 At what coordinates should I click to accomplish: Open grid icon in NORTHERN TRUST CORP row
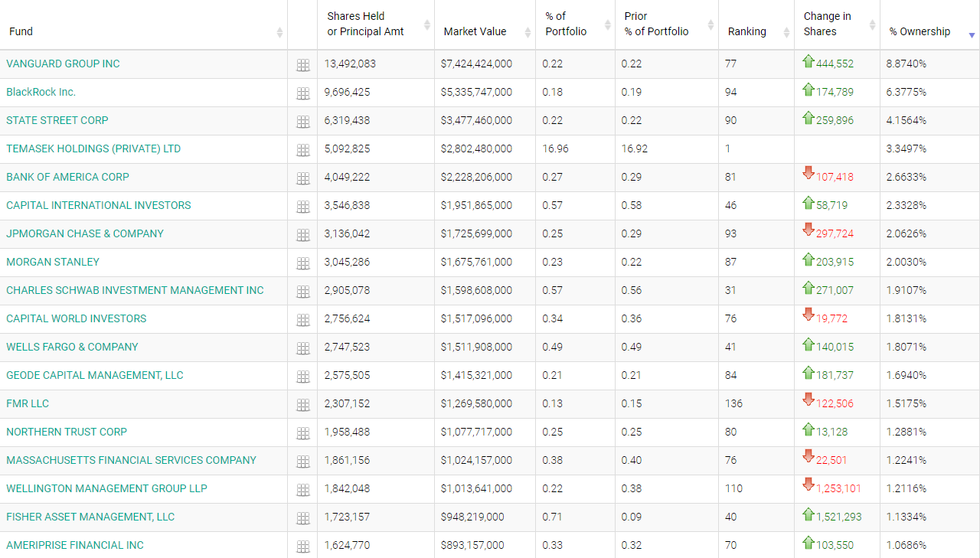303,433
